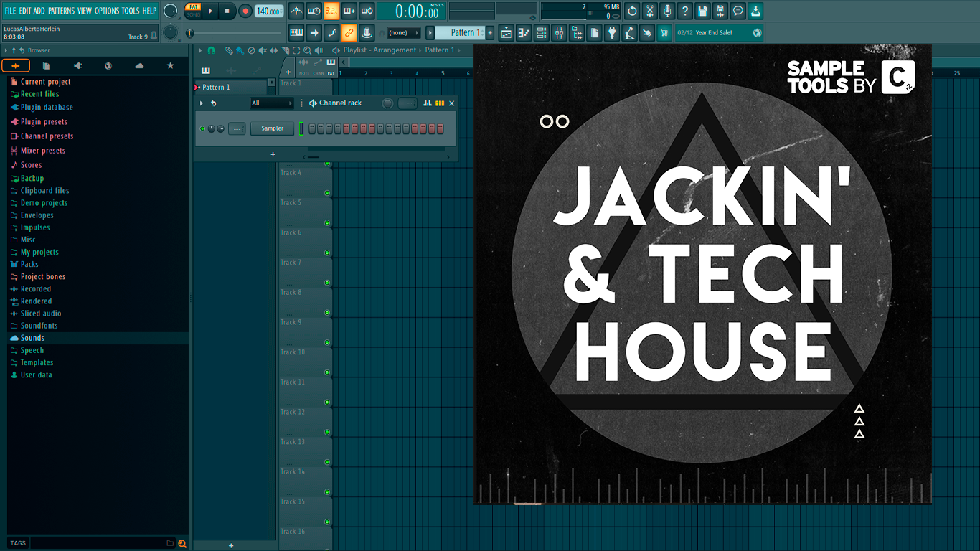Viewport: 980px width, 551px height.
Task: Click the render as audio file icon
Action: (720, 11)
